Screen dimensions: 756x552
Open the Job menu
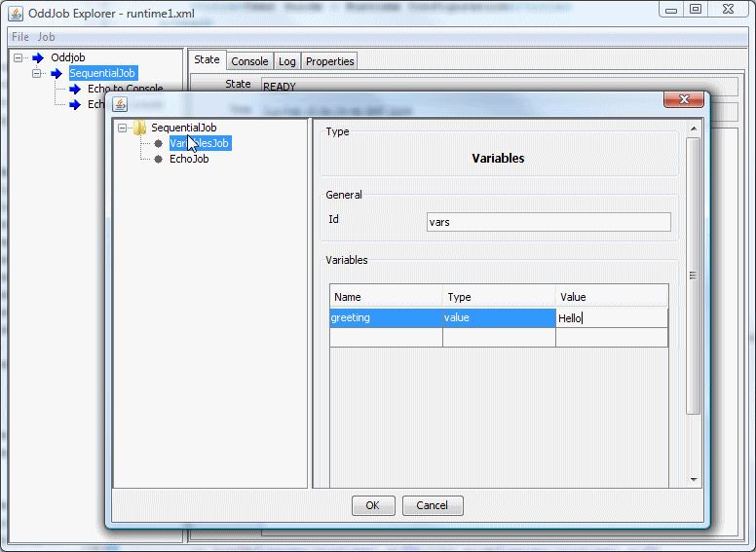tap(46, 37)
